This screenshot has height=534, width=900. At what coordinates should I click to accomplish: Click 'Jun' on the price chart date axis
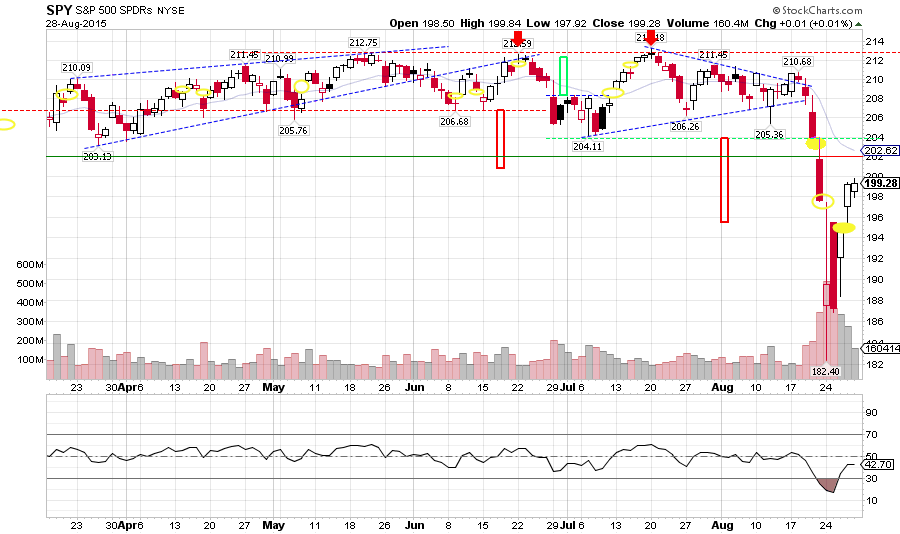tap(414, 388)
